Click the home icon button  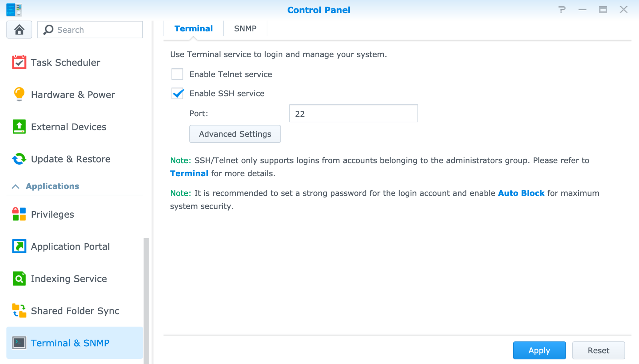point(19,30)
